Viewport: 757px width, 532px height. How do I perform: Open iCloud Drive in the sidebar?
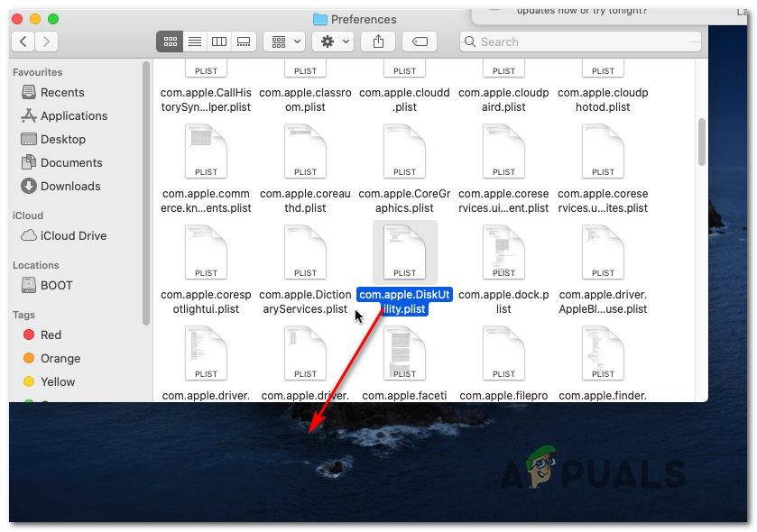click(63, 235)
